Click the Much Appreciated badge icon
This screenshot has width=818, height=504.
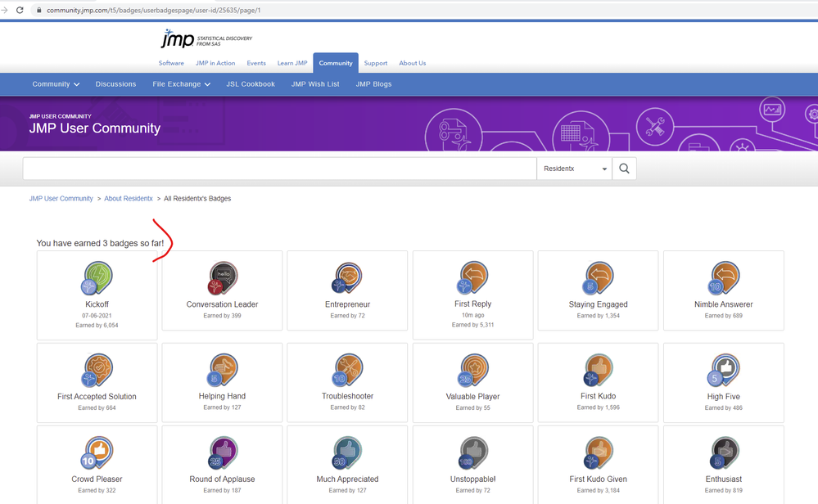click(x=347, y=453)
